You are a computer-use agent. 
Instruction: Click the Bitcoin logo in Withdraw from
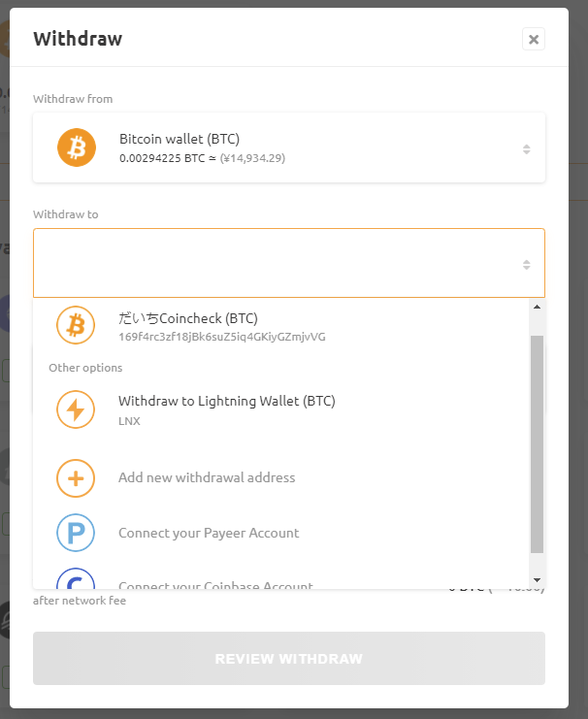[x=76, y=147]
